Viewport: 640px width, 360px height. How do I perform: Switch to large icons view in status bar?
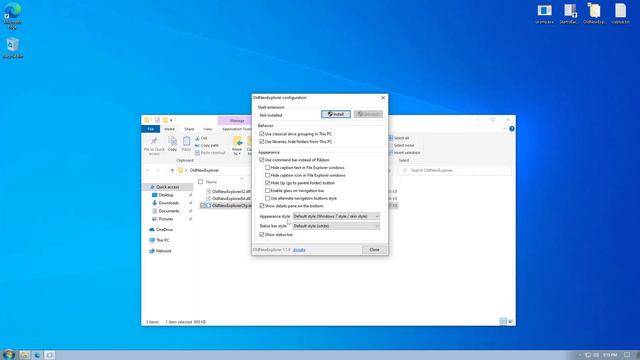pos(510,322)
